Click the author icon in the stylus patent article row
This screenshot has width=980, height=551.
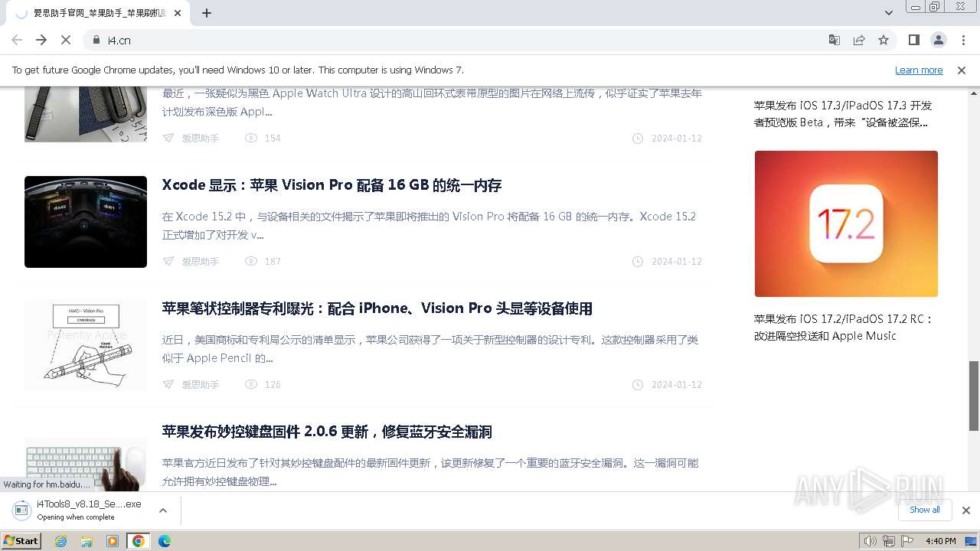click(x=168, y=385)
